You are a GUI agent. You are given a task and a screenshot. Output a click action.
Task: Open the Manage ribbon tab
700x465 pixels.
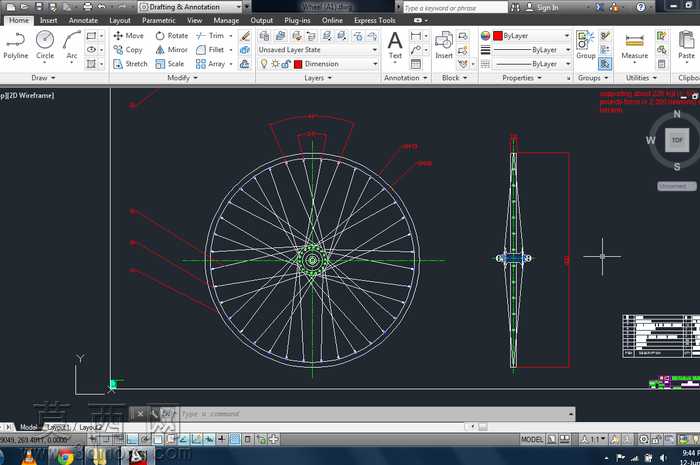point(226,21)
